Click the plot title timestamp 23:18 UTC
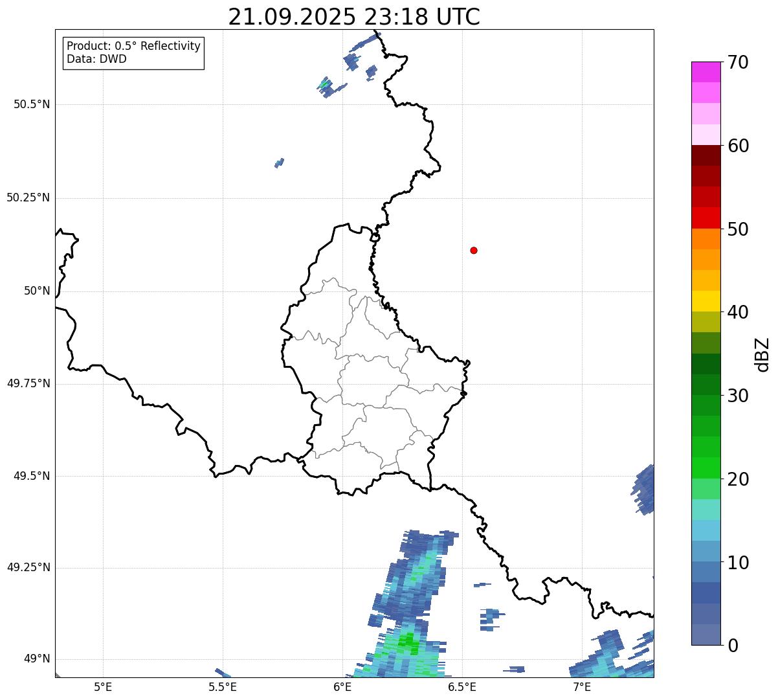The image size is (778, 700). click(354, 17)
